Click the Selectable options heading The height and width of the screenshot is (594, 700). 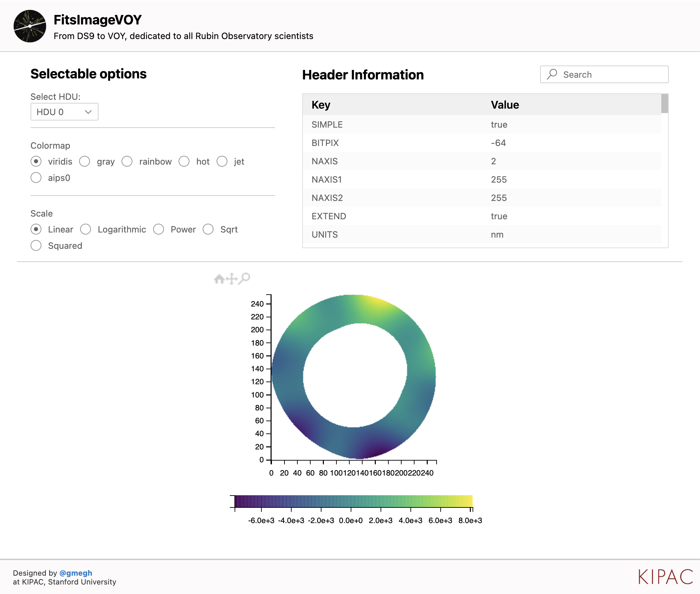pyautogui.click(x=89, y=74)
